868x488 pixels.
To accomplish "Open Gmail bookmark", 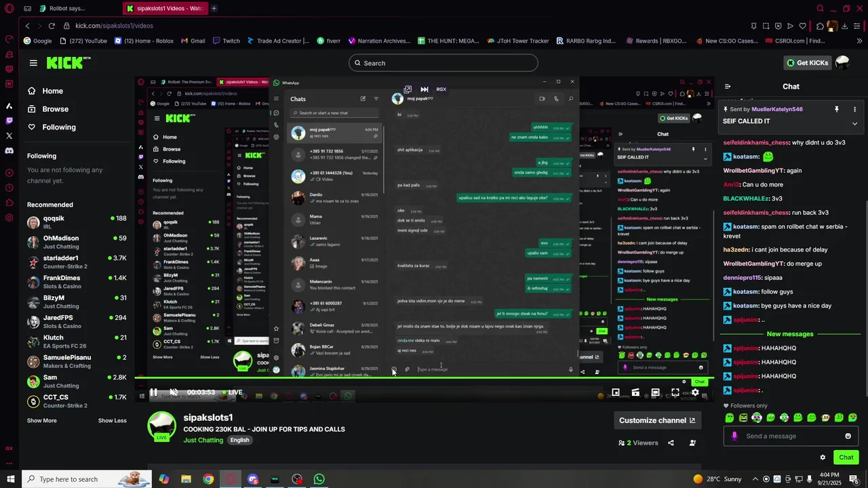I will click(193, 41).
